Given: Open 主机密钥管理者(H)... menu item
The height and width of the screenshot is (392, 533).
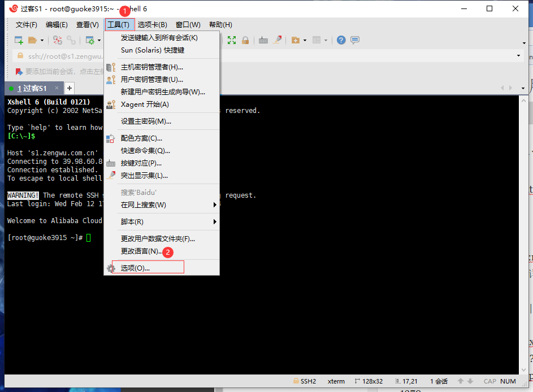Looking at the screenshot, I should pos(151,67).
